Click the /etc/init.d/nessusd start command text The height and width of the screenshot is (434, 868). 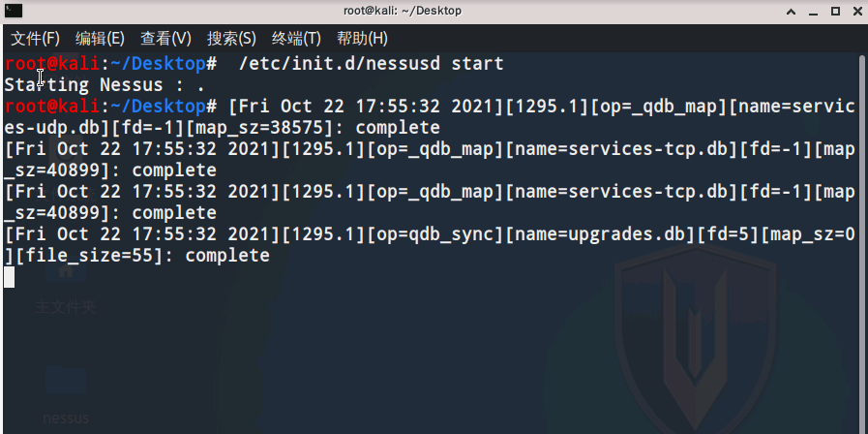click(x=371, y=64)
